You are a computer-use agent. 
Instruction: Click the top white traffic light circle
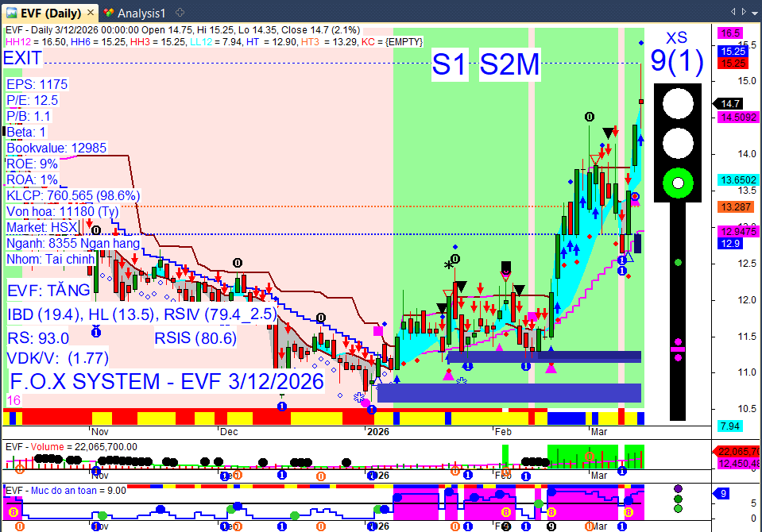[678, 103]
